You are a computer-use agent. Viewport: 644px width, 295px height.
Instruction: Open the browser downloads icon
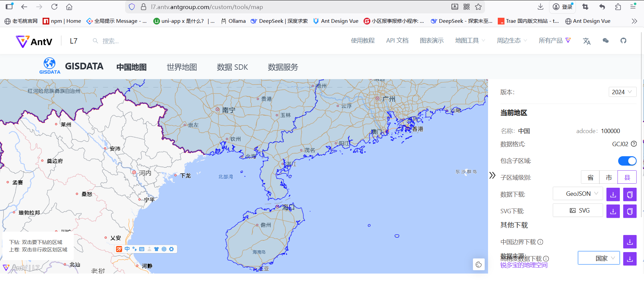click(x=540, y=7)
